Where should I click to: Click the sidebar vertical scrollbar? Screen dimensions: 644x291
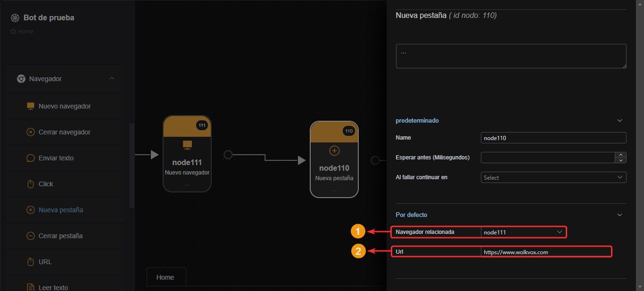click(x=132, y=166)
